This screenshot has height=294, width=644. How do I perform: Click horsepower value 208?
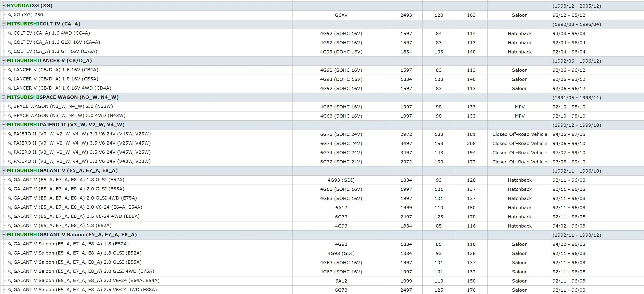click(471, 143)
